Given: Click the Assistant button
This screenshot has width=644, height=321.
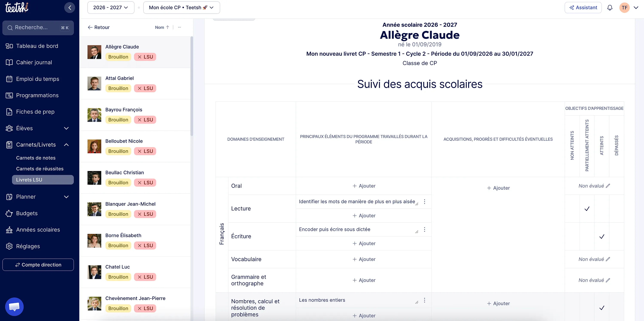Looking at the screenshot, I should click(x=583, y=8).
